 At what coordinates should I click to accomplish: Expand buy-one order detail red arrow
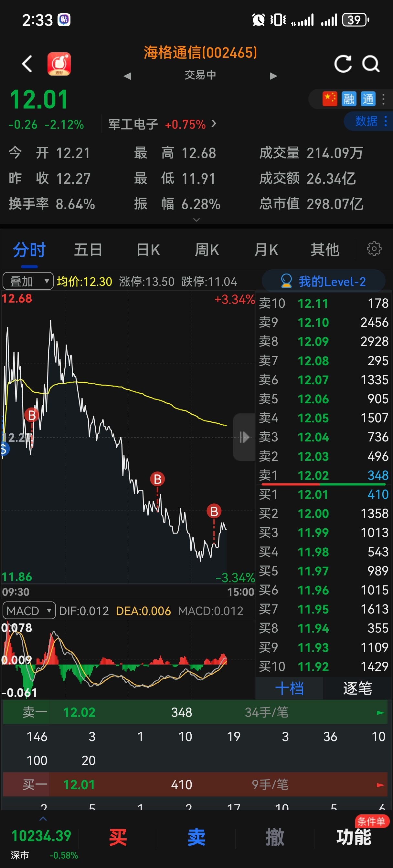(380, 785)
